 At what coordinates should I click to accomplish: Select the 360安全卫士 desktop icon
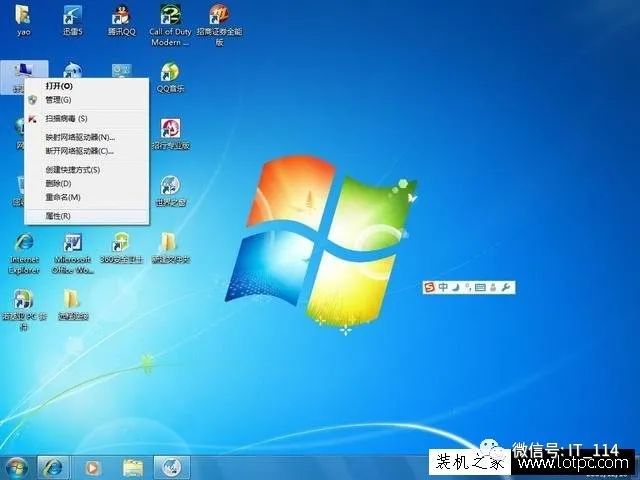click(121, 248)
